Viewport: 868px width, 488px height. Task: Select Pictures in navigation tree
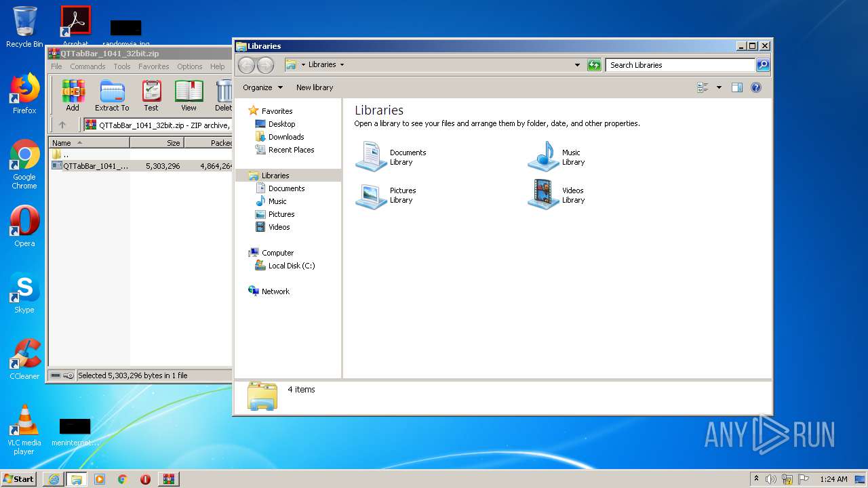(281, 214)
